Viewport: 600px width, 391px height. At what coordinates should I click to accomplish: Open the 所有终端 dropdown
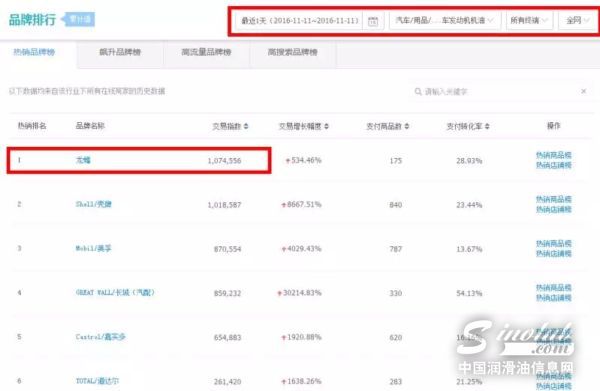click(529, 20)
